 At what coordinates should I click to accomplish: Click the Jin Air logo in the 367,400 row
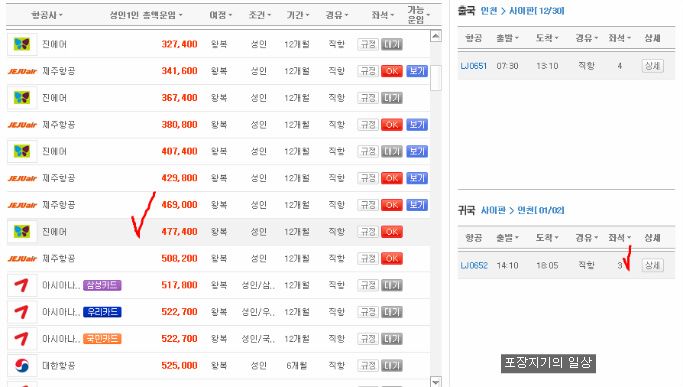pos(22,98)
